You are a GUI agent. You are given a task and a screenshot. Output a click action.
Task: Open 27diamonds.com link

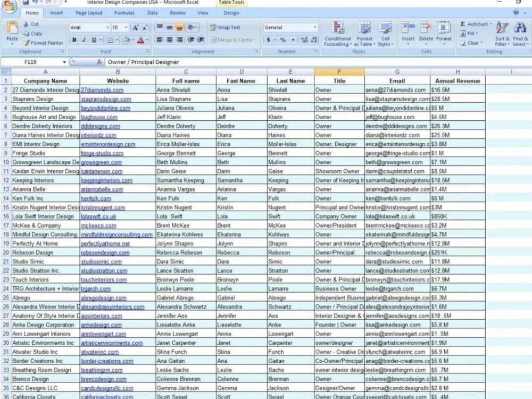[102, 90]
